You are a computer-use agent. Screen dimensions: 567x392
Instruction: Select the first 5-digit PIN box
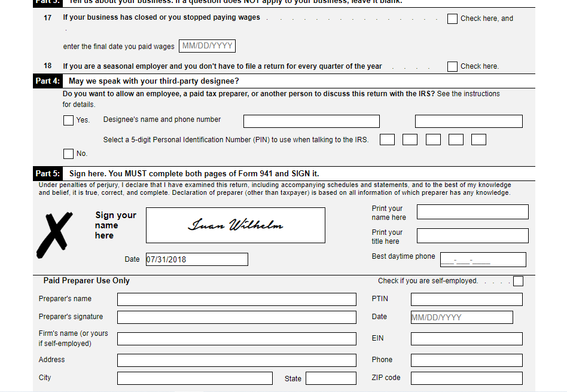click(387, 139)
